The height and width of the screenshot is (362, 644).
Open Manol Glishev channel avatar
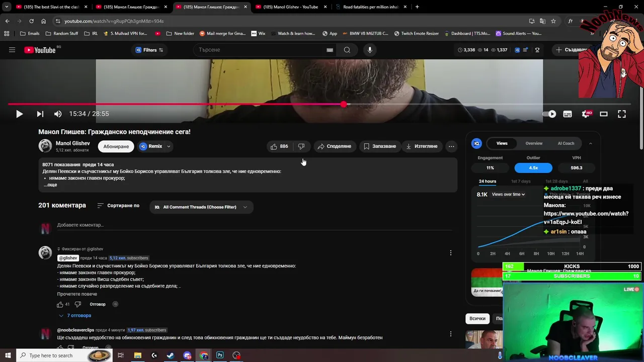(x=45, y=146)
